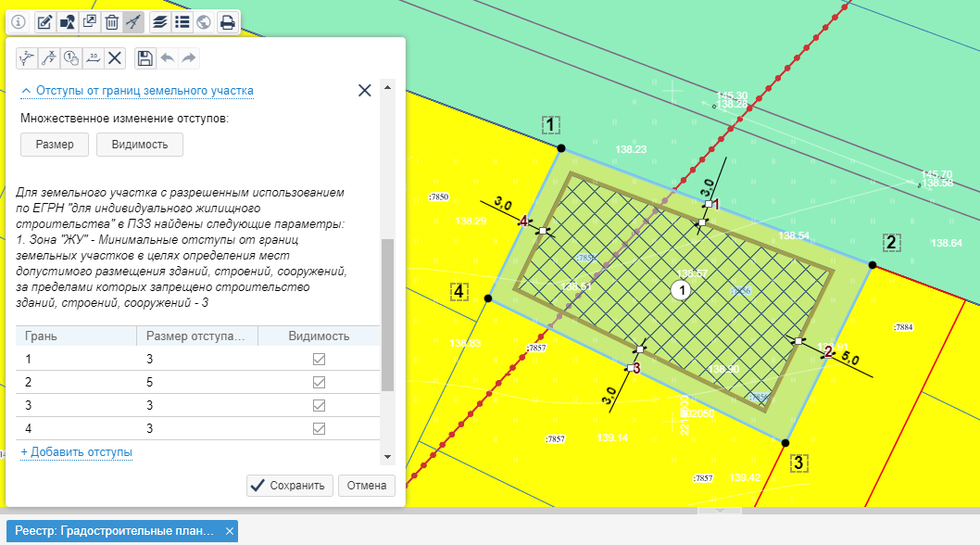
Task: Click the offset size cell for edge 2
Action: point(196,382)
